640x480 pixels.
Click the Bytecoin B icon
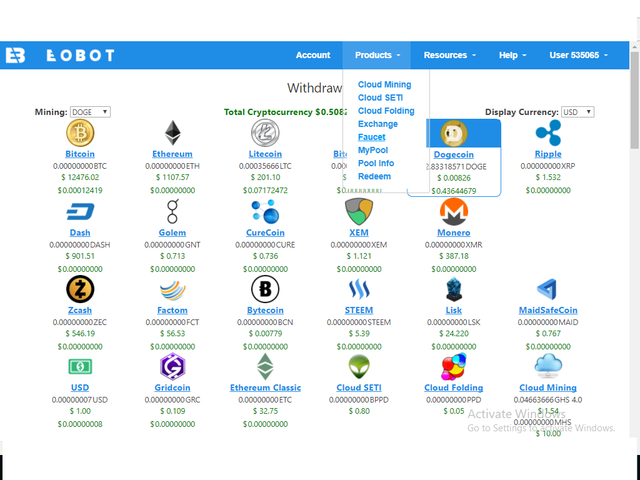(265, 289)
